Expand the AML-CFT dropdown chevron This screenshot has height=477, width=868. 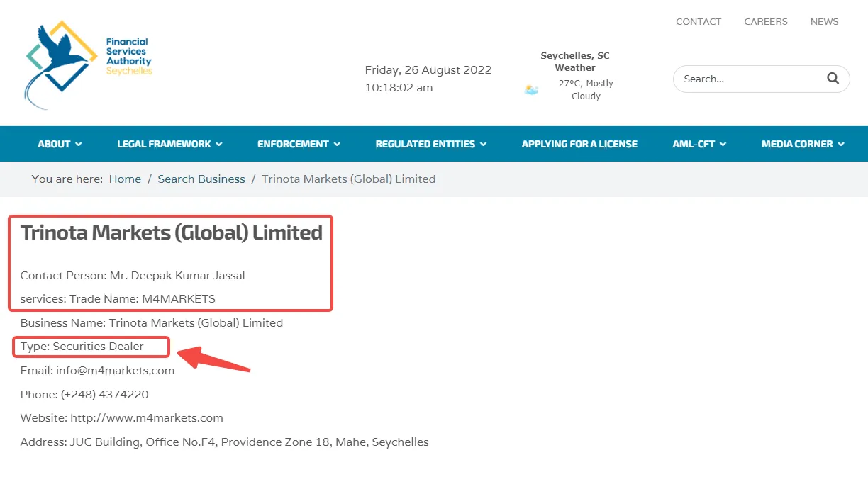[x=723, y=144]
